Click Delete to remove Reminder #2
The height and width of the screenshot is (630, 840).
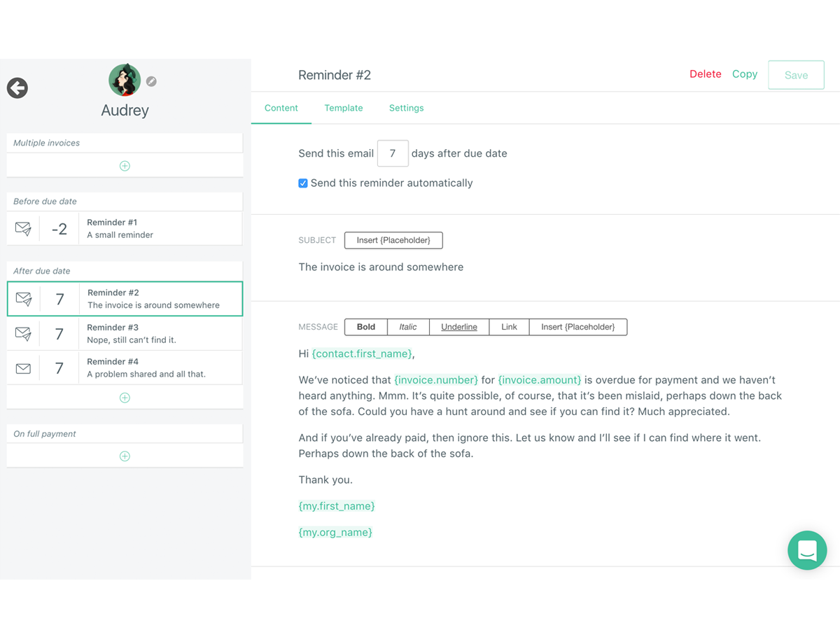tap(705, 73)
